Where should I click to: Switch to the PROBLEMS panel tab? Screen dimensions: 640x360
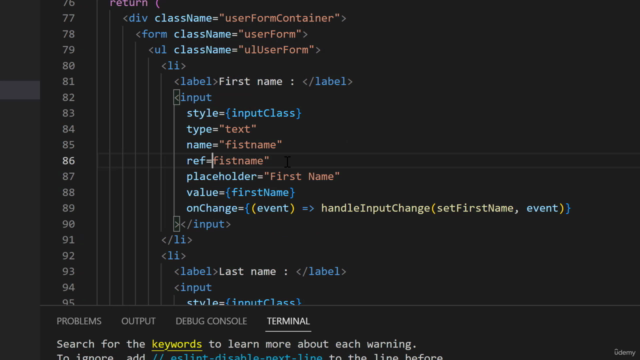pos(79,321)
